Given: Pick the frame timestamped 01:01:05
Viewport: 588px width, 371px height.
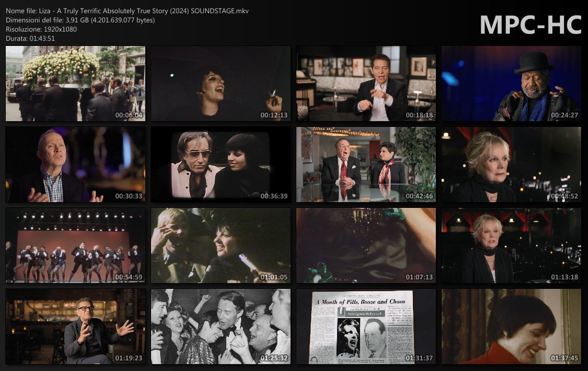Looking at the screenshot, I should click(x=220, y=246).
